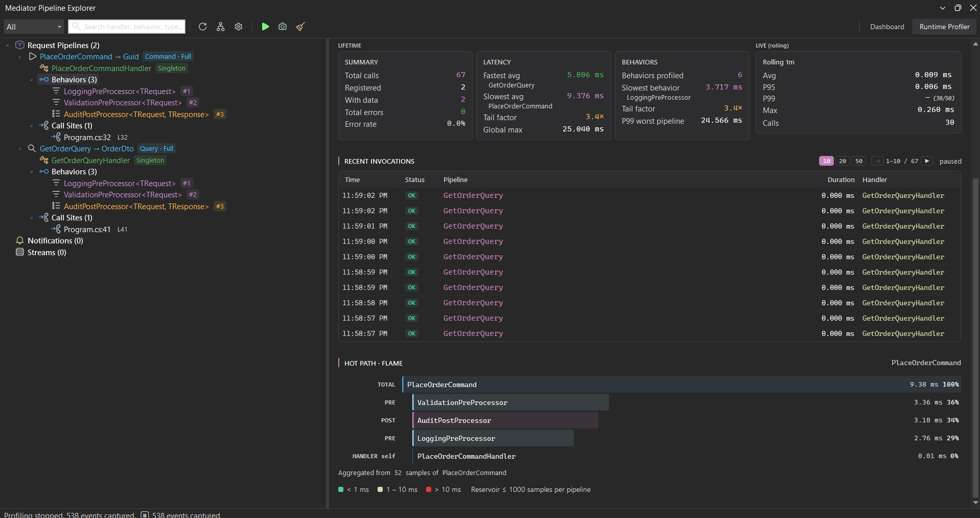This screenshot has width=980, height=518.
Task: Open settings via the gear icon
Action: coord(238,27)
